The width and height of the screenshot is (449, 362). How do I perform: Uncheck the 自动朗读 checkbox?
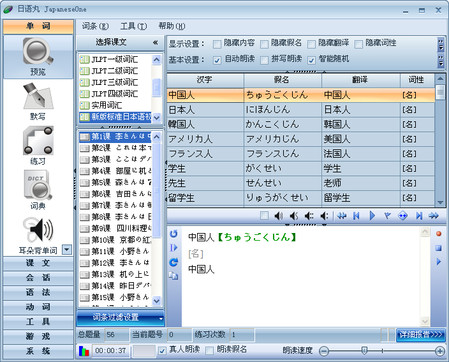[217, 60]
